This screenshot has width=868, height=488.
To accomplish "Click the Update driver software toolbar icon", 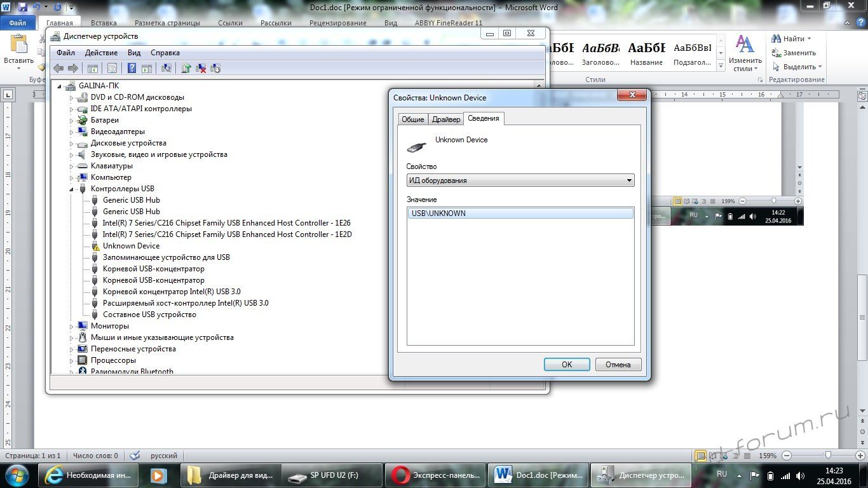I will pos(186,68).
